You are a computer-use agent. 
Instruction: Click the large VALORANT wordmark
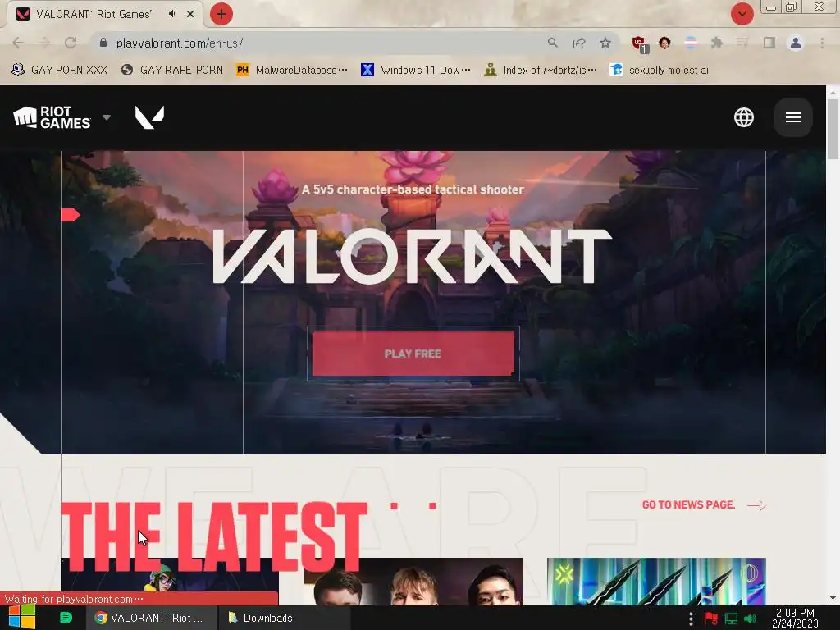tap(413, 257)
